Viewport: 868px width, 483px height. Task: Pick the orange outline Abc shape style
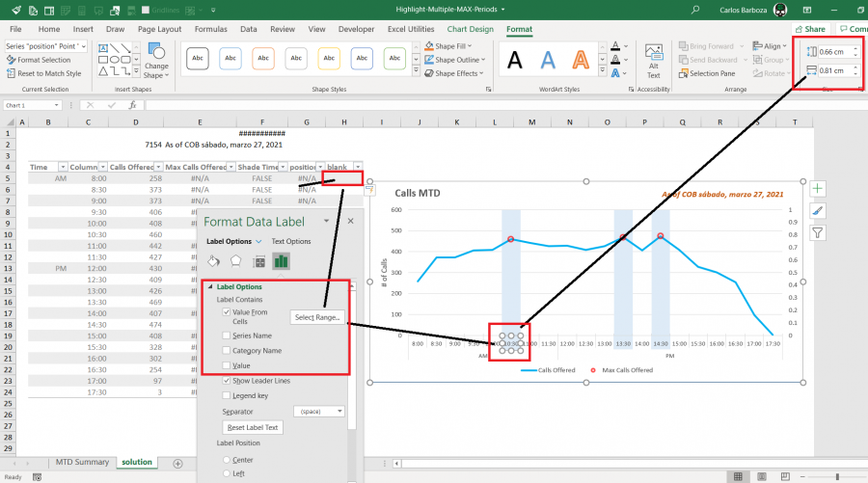click(x=263, y=58)
